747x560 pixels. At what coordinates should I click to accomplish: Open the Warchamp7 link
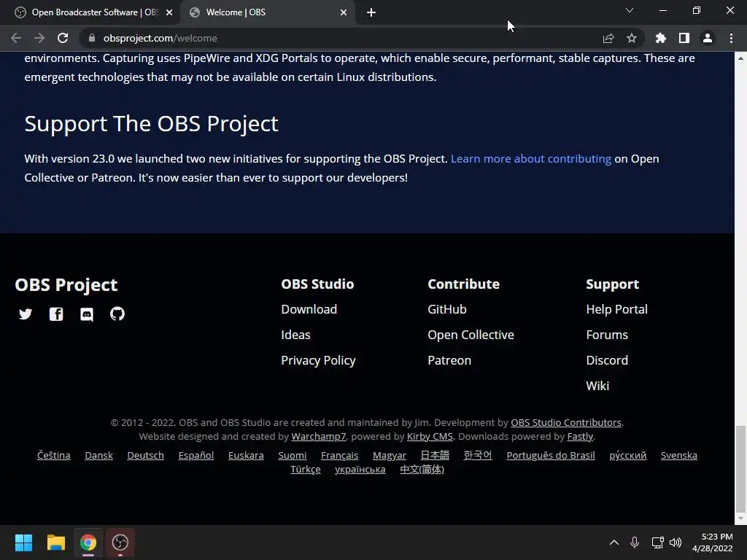tap(319, 436)
